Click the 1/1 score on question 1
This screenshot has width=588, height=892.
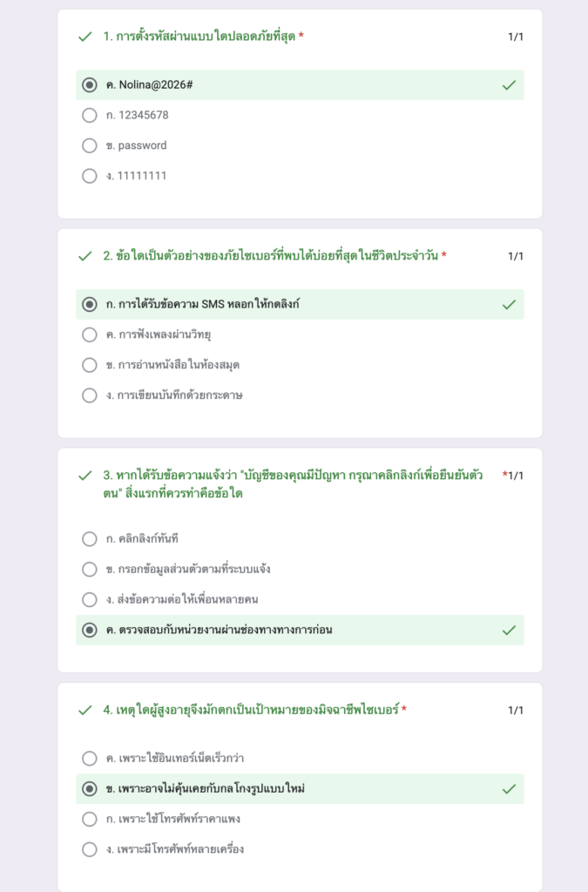(x=515, y=37)
